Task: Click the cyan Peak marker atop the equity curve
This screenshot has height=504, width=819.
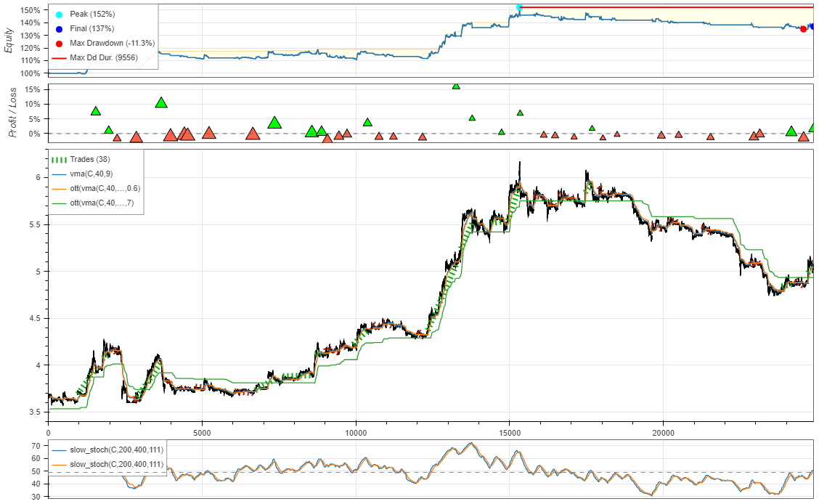Action: pyautogui.click(x=518, y=7)
